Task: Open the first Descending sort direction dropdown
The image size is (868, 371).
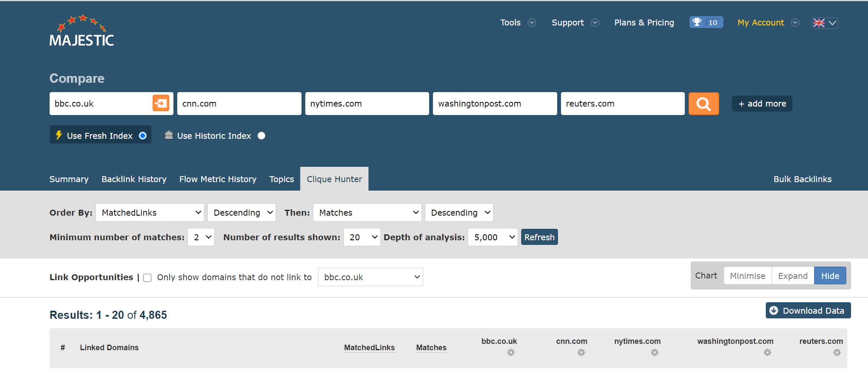Action: pos(242,213)
